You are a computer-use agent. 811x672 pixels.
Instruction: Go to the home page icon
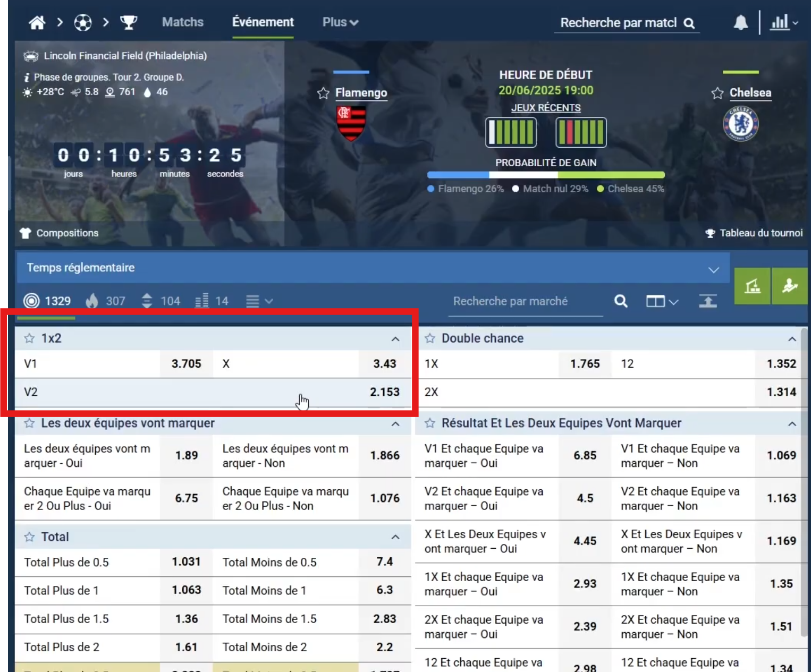[37, 22]
